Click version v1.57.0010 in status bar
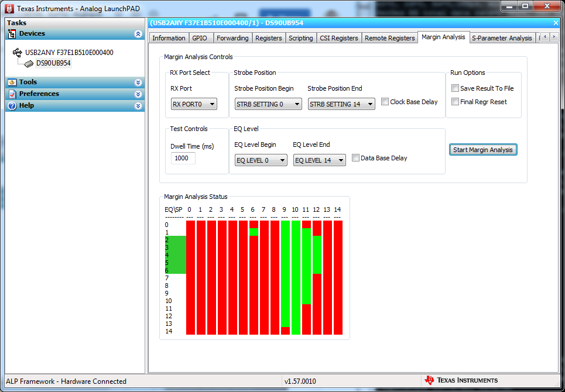565x392 pixels. point(300,381)
